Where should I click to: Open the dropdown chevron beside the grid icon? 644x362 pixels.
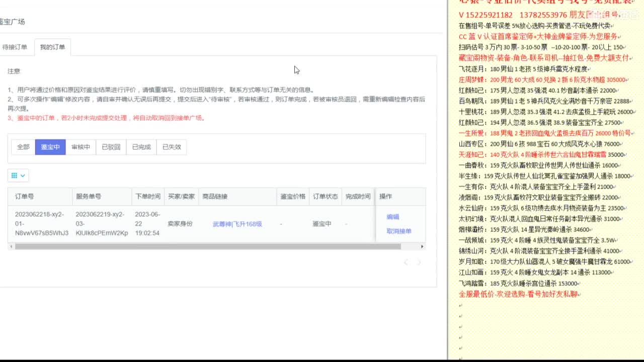(x=22, y=175)
